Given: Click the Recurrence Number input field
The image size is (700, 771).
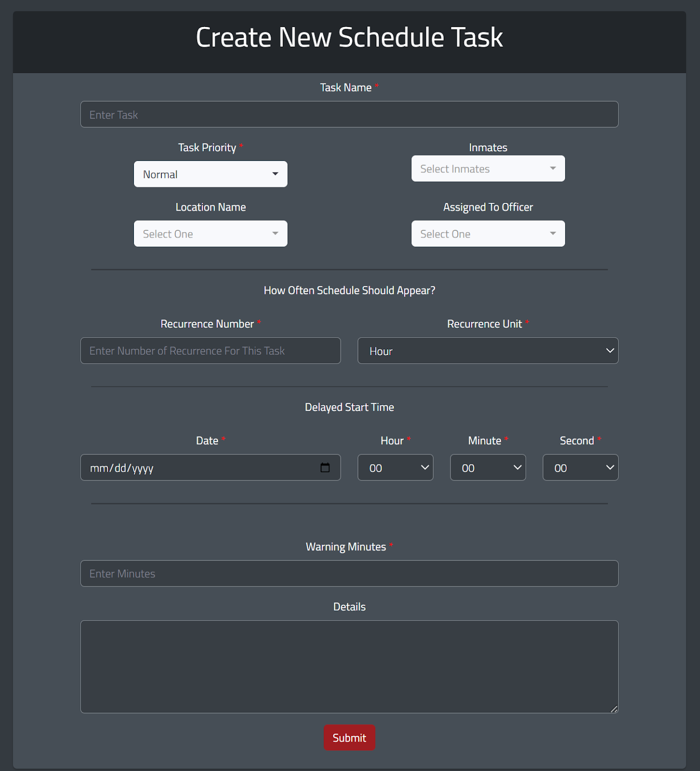Looking at the screenshot, I should pyautogui.click(x=211, y=351).
